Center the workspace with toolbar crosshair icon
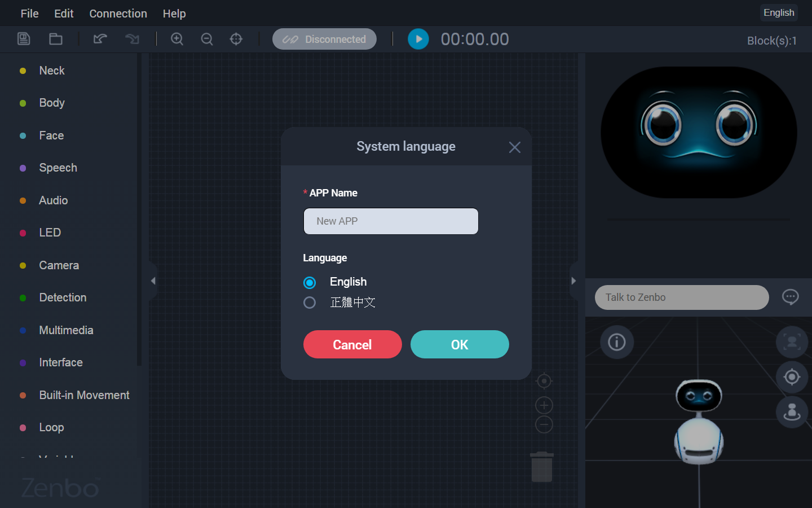 tap(236, 39)
